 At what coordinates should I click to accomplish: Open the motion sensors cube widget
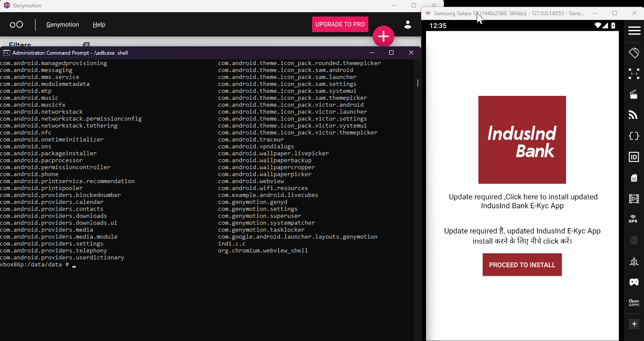[x=634, y=261]
